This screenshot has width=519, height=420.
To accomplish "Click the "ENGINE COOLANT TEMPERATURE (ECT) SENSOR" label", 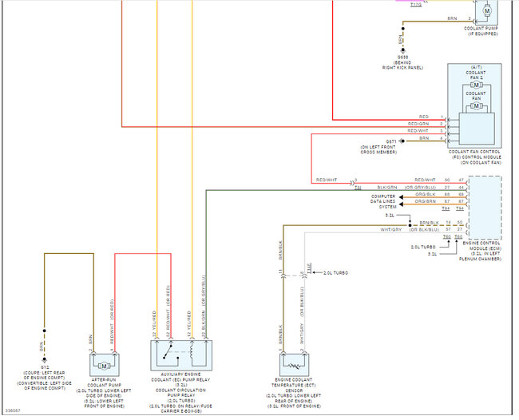I will [294, 385].
